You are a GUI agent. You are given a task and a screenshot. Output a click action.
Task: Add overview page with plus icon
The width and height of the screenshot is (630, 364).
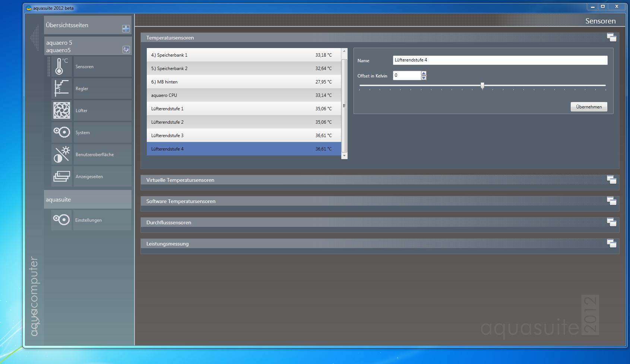[126, 29]
